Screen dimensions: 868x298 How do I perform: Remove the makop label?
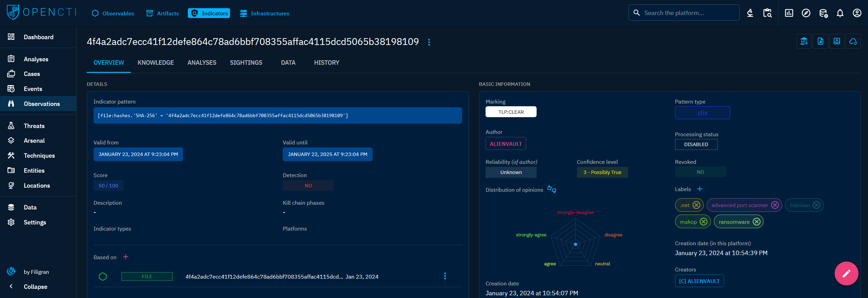coord(704,222)
